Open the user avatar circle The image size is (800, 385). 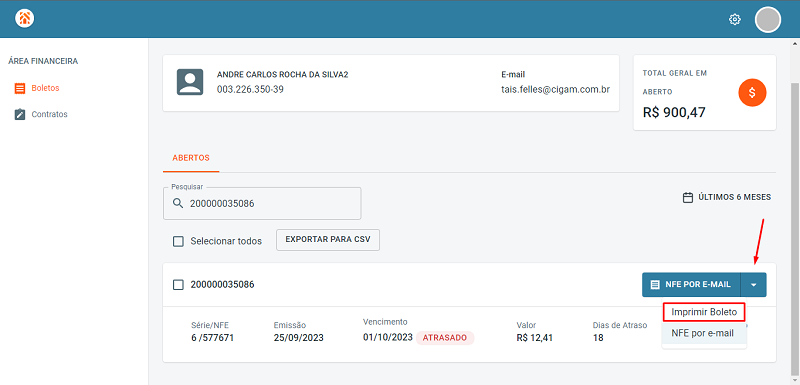tap(768, 20)
